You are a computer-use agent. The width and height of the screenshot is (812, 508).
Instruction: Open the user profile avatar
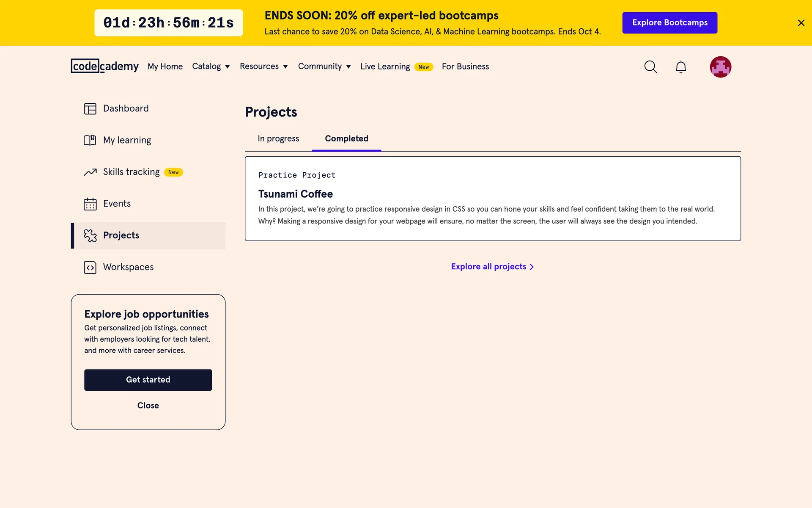coord(720,67)
